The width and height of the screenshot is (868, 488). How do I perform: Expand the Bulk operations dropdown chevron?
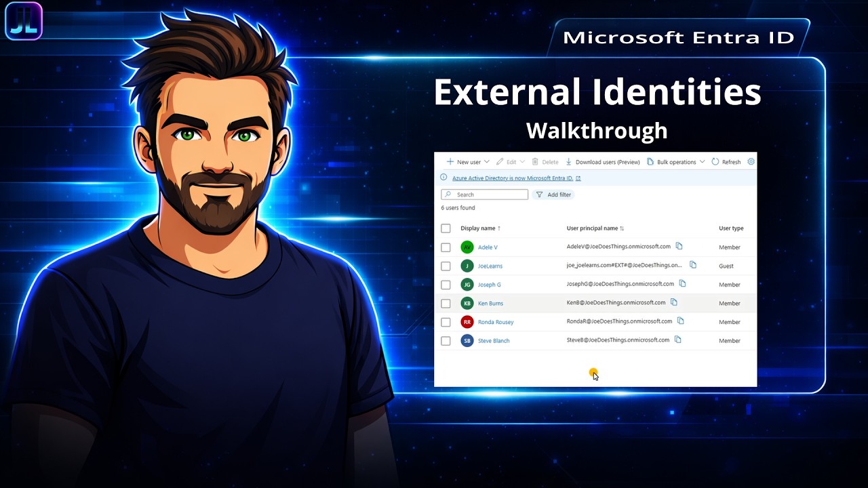pos(702,162)
